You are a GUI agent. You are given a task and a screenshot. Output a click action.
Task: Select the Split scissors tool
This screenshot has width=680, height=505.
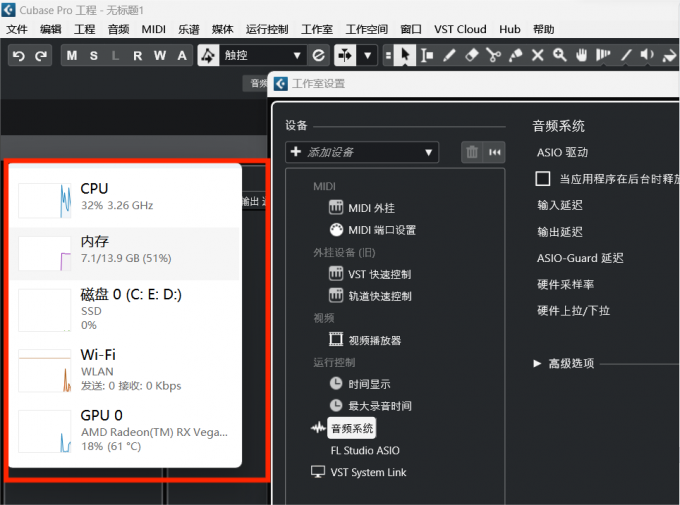point(494,56)
